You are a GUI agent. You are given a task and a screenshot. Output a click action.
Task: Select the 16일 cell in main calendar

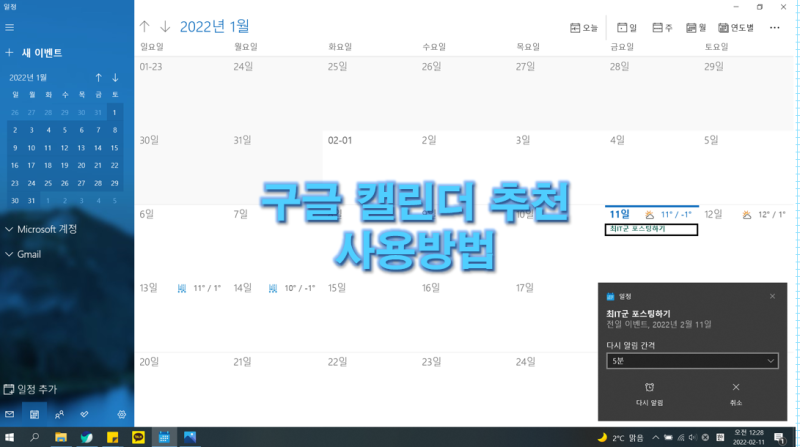click(463, 315)
